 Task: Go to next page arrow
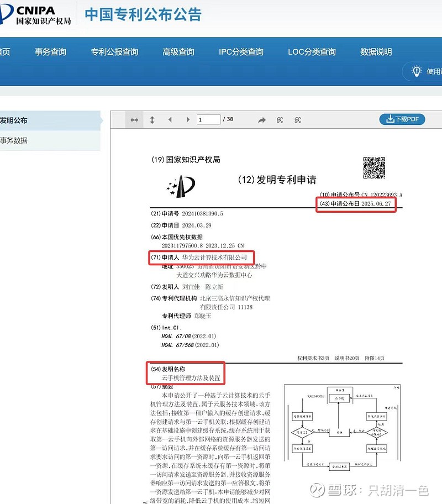pos(188,119)
